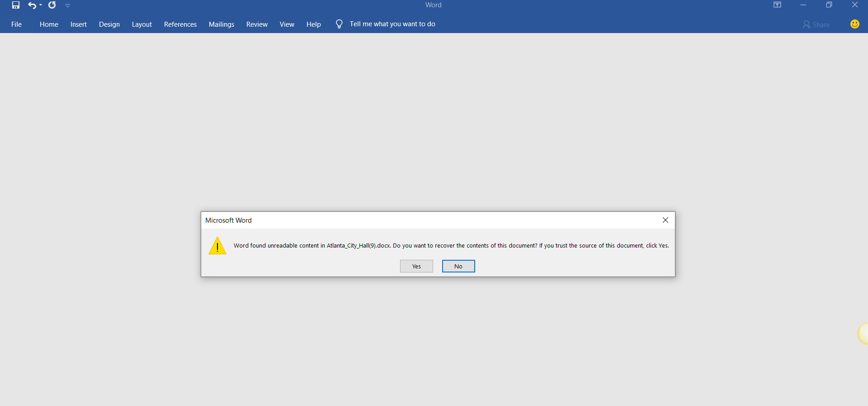Click the 'Microsoft Word' dialog title
The width and height of the screenshot is (868, 406).
[x=228, y=220]
